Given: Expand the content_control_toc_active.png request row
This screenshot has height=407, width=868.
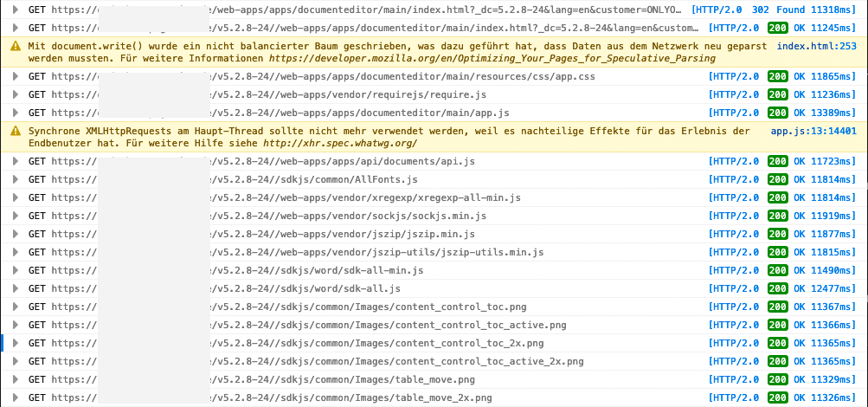Looking at the screenshot, I should tap(16, 325).
